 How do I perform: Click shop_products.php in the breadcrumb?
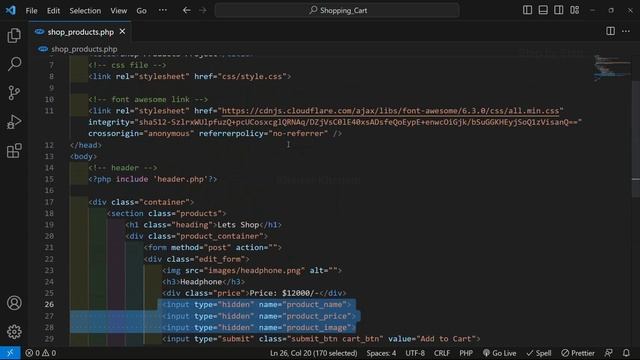point(84,49)
